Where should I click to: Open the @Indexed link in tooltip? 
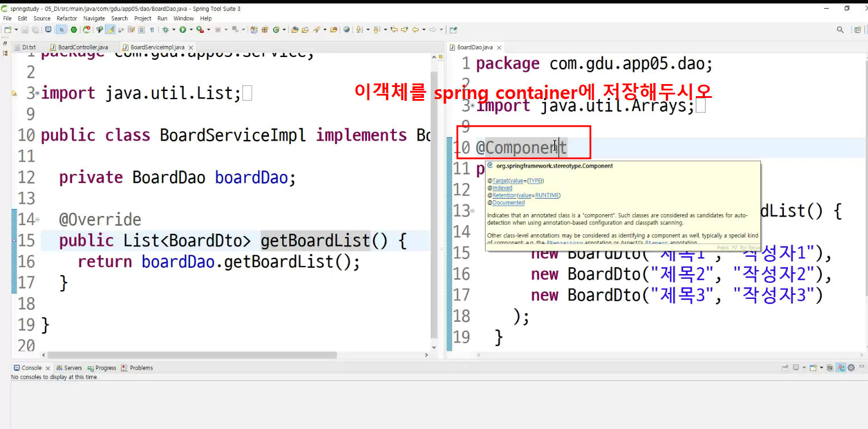(x=502, y=188)
